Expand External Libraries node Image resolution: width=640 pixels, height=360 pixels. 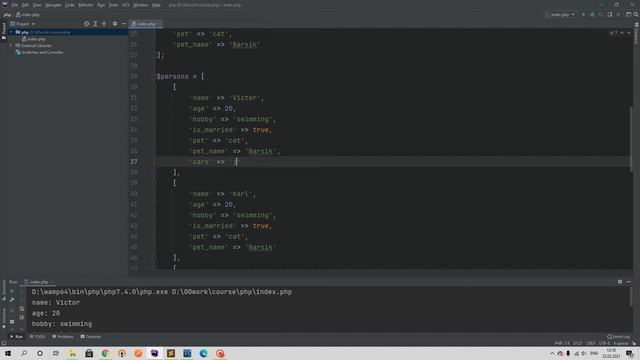(x=11, y=45)
